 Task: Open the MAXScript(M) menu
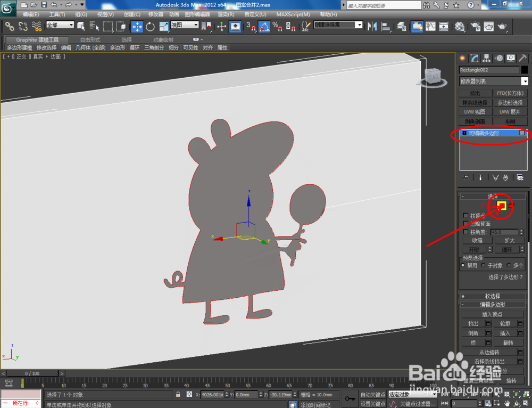coord(293,14)
